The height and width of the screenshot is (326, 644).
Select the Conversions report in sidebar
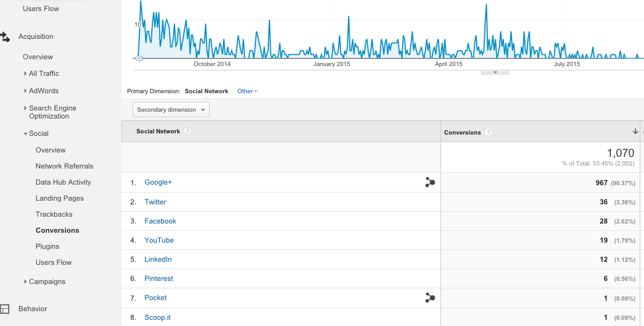(57, 230)
